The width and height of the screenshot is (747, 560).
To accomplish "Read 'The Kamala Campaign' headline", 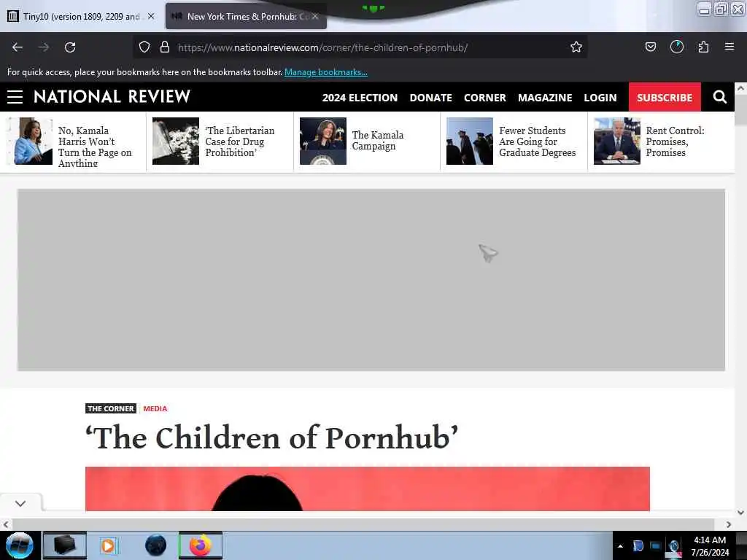I will tap(377, 141).
